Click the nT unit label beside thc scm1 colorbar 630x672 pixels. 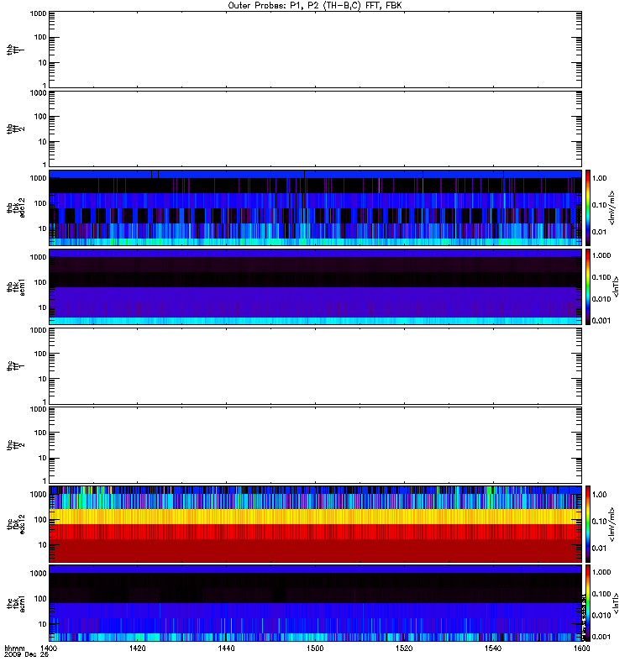(x=616, y=603)
